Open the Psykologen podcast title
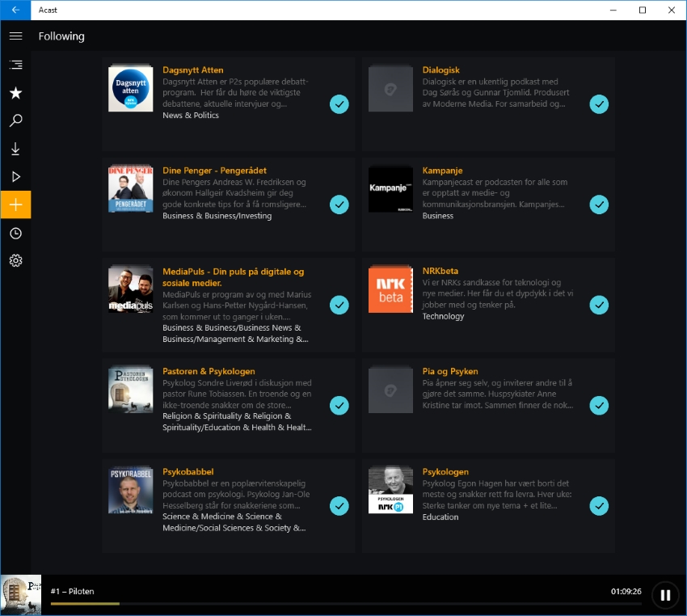 point(445,472)
